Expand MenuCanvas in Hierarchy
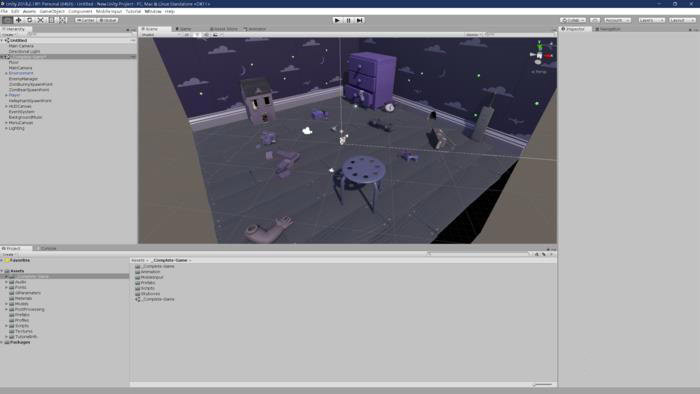 click(x=6, y=123)
